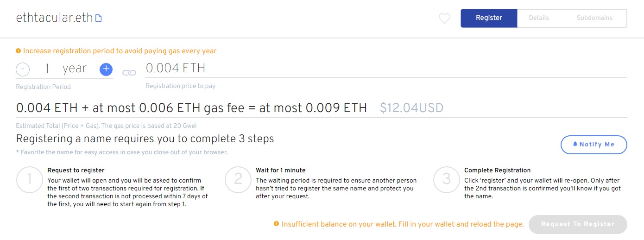Click the Request To Register button
The image size is (644, 240).
coord(578,224)
